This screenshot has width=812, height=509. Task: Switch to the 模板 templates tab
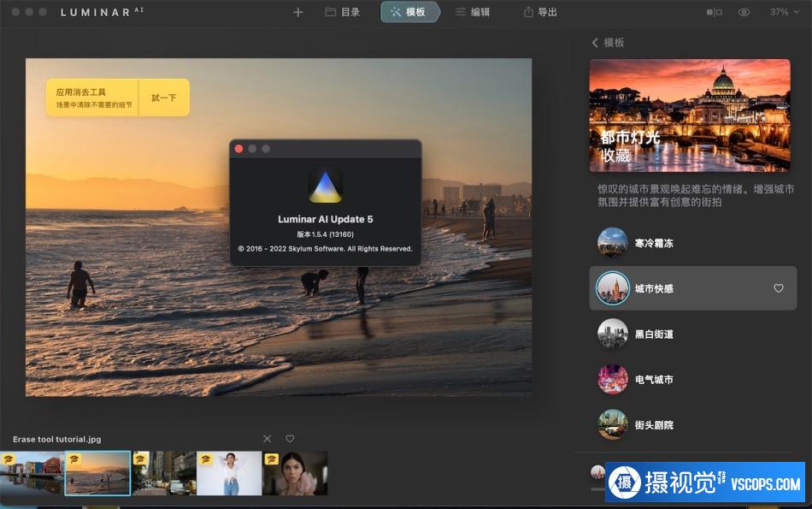(x=409, y=12)
